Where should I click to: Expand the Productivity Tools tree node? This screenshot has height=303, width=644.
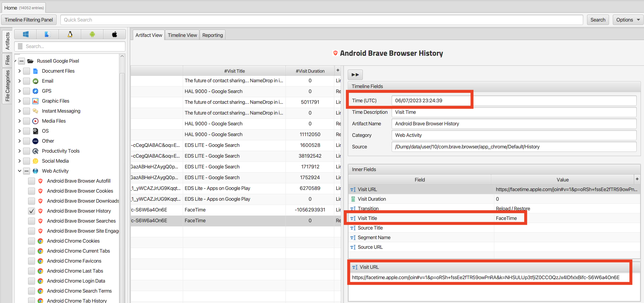(x=19, y=151)
